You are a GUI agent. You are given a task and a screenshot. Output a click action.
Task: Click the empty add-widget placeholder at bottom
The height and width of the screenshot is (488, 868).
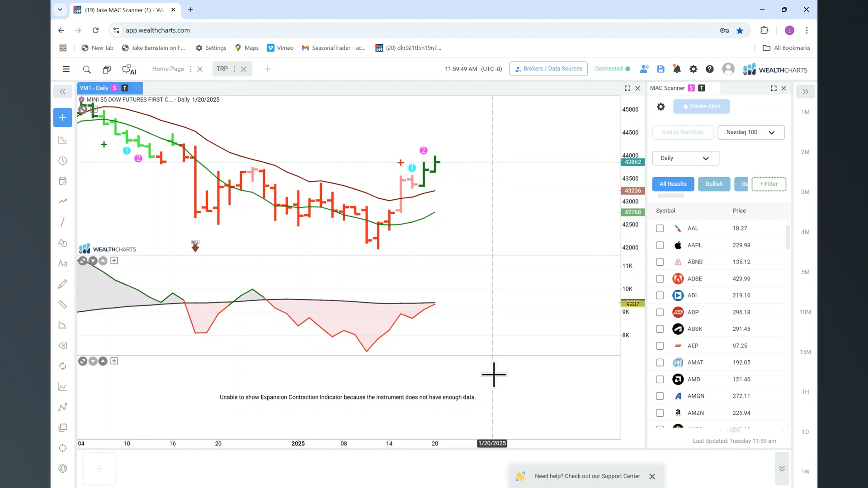tap(99, 469)
